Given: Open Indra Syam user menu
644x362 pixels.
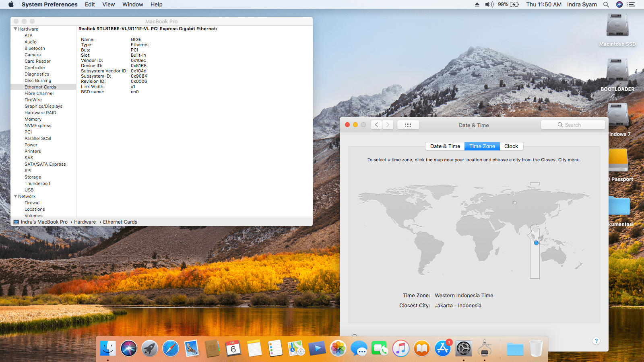Looking at the screenshot, I should pos(582,4).
